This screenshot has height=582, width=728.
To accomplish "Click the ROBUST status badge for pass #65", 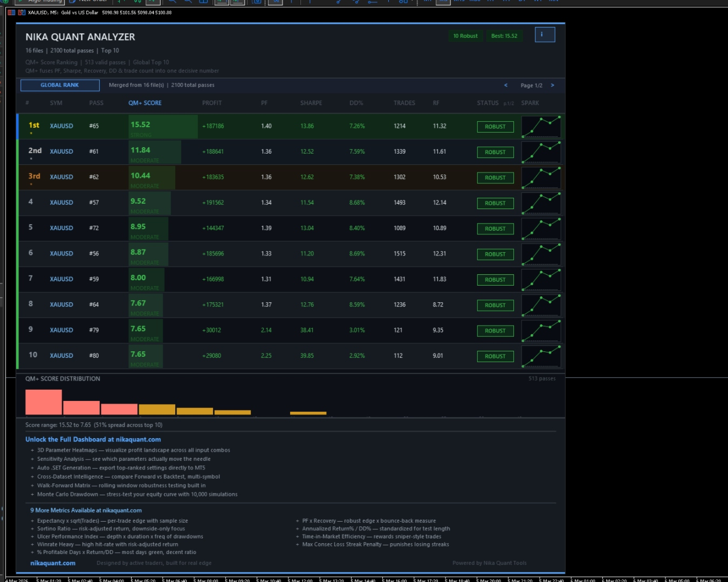I will pos(495,127).
